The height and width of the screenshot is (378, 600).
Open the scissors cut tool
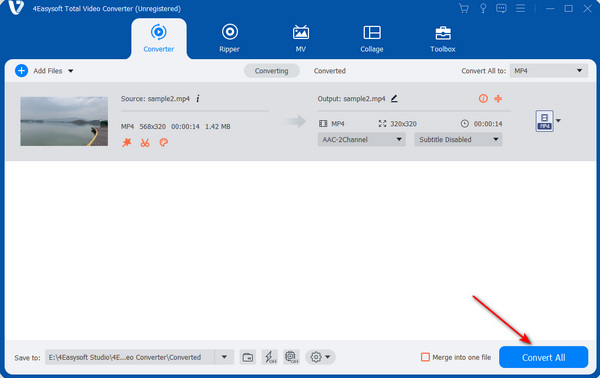(x=145, y=143)
